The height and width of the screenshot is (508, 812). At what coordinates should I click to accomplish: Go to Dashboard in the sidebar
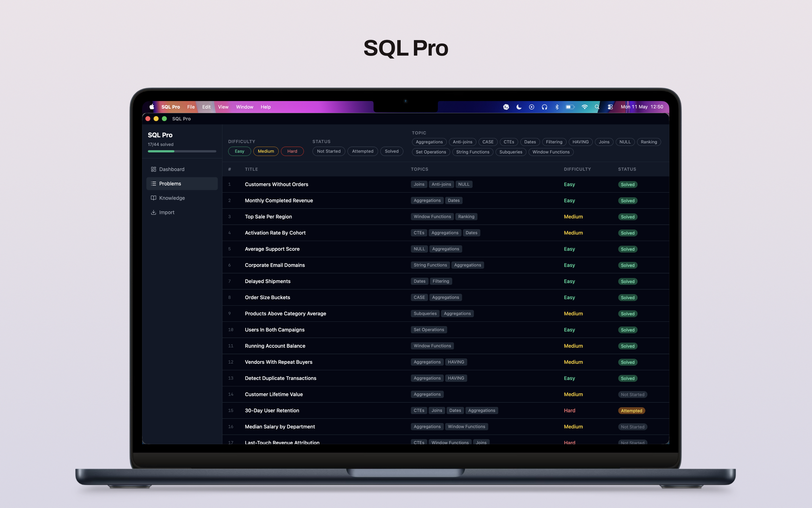tap(182, 169)
